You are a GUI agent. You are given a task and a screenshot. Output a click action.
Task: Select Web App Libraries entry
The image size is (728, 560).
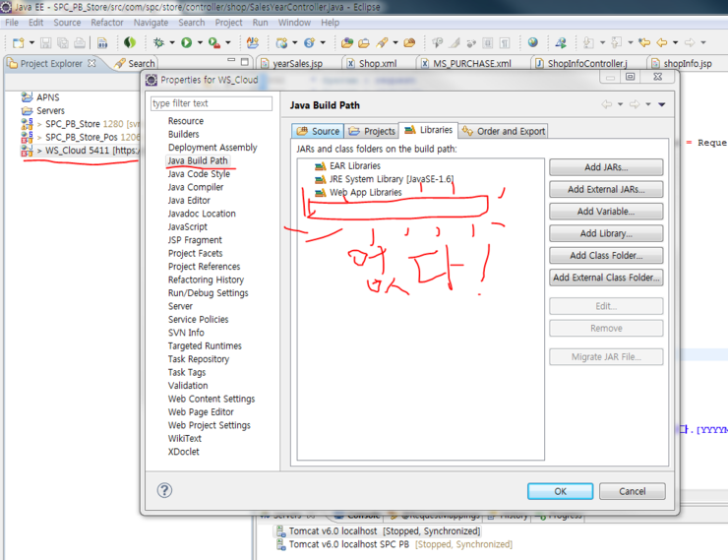[358, 192]
